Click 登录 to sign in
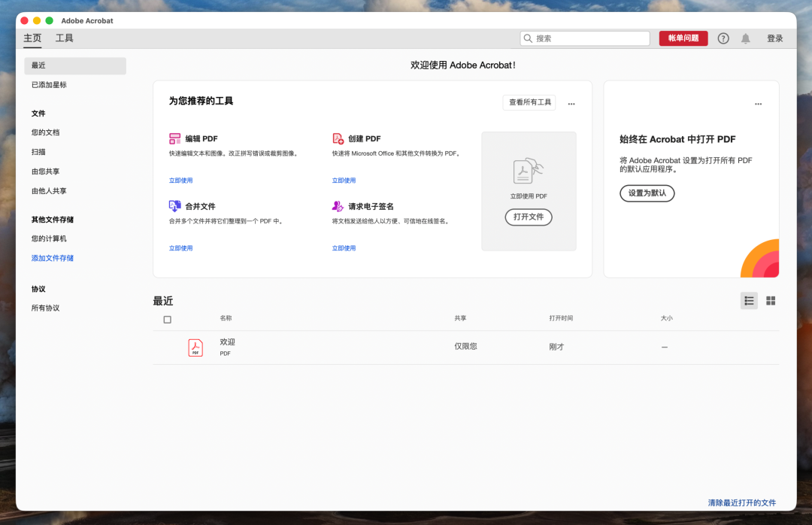Viewport: 812px width, 525px height. pyautogui.click(x=775, y=38)
